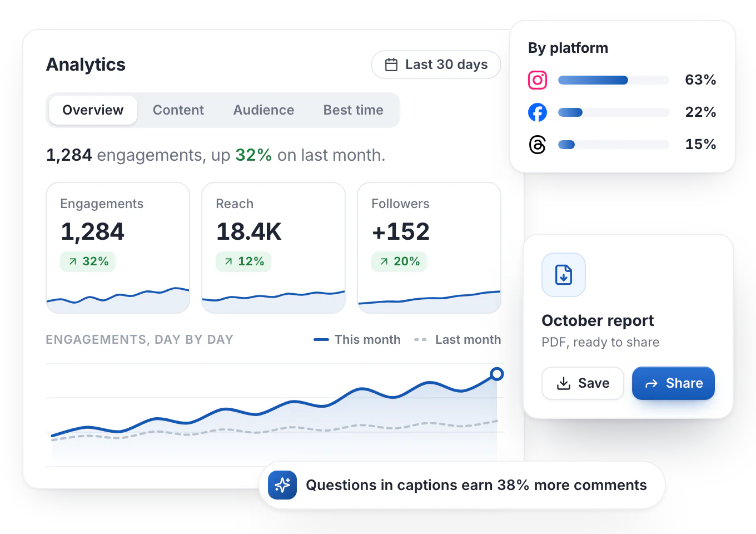Click the 15% value for Threads
Screen dimensions: 756x534
(x=700, y=145)
